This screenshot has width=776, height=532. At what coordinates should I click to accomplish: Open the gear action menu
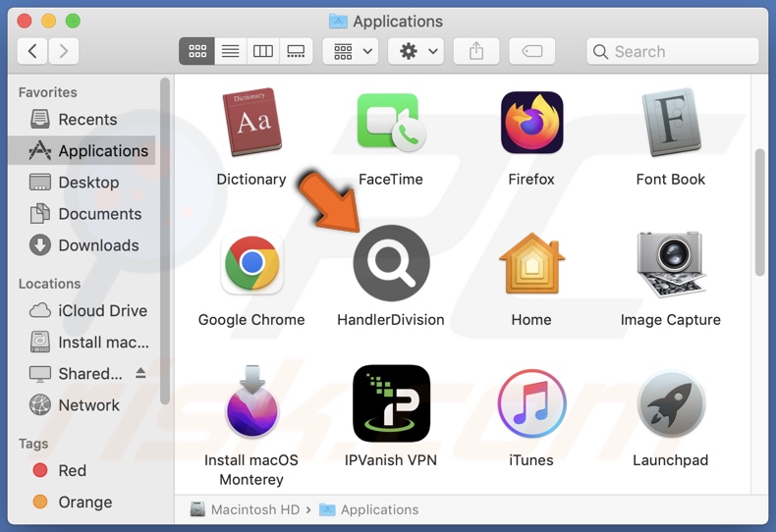click(416, 51)
